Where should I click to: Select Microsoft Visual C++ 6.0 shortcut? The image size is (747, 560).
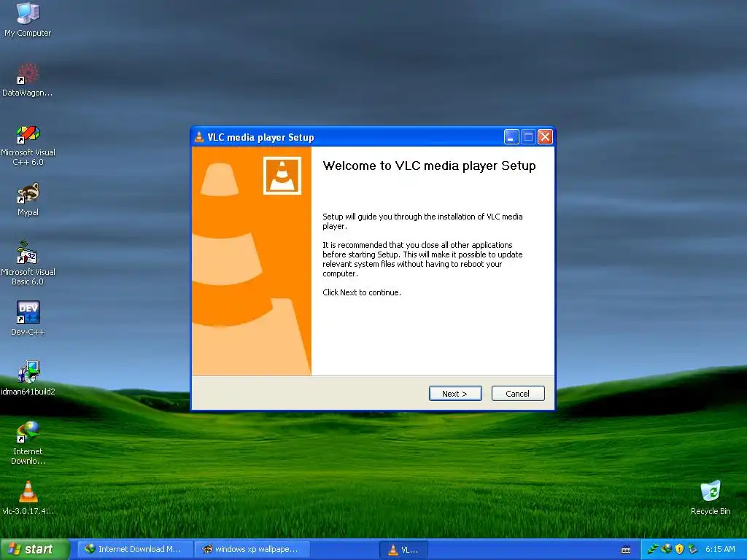pos(28,145)
